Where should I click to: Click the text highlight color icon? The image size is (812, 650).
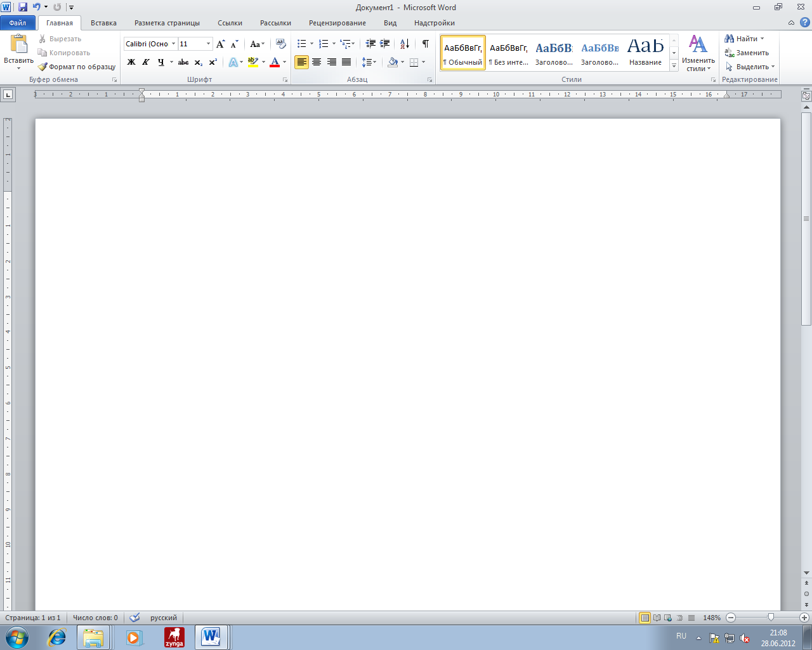coord(253,62)
